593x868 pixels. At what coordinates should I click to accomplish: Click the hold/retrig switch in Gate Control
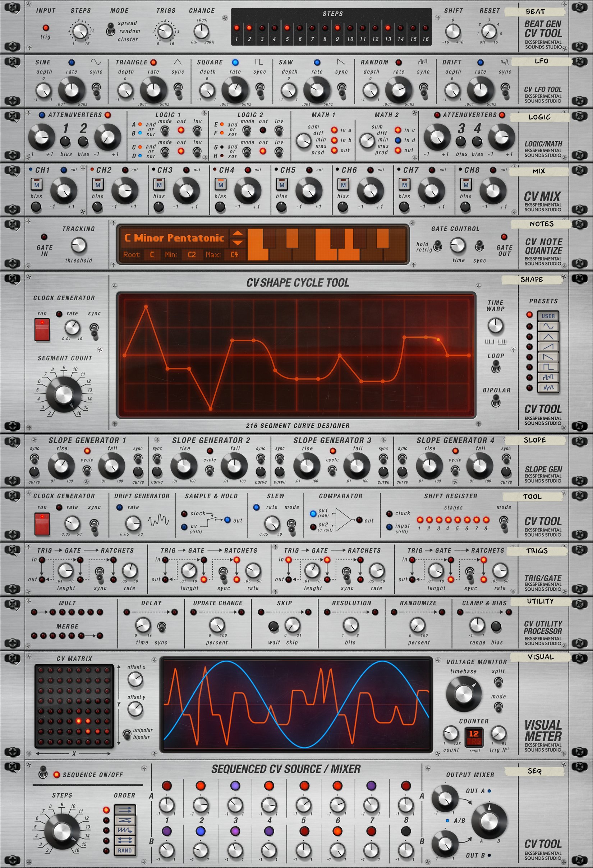437,246
